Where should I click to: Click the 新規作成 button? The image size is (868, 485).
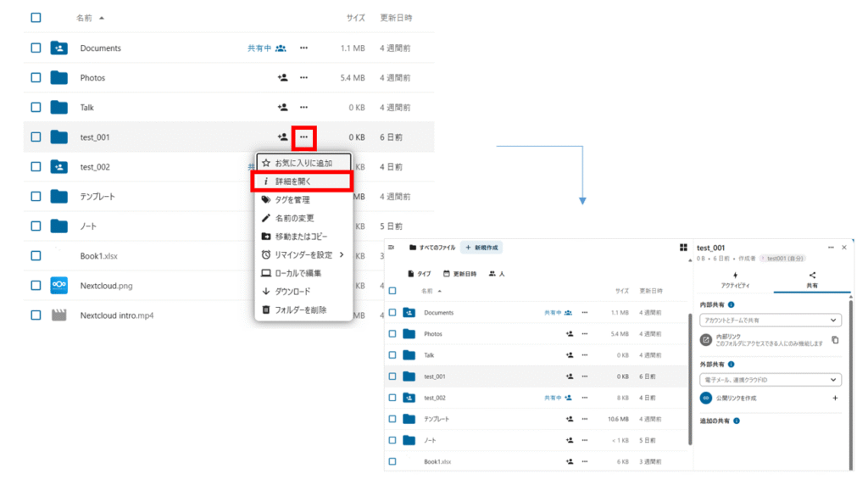(x=481, y=248)
